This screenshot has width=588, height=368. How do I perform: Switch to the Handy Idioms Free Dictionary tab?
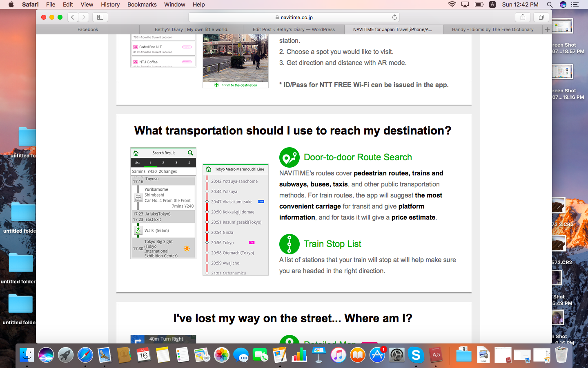point(493,29)
